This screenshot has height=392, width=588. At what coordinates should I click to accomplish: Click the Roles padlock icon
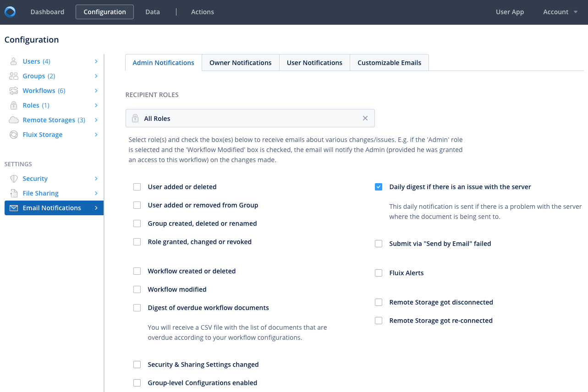pyautogui.click(x=14, y=105)
